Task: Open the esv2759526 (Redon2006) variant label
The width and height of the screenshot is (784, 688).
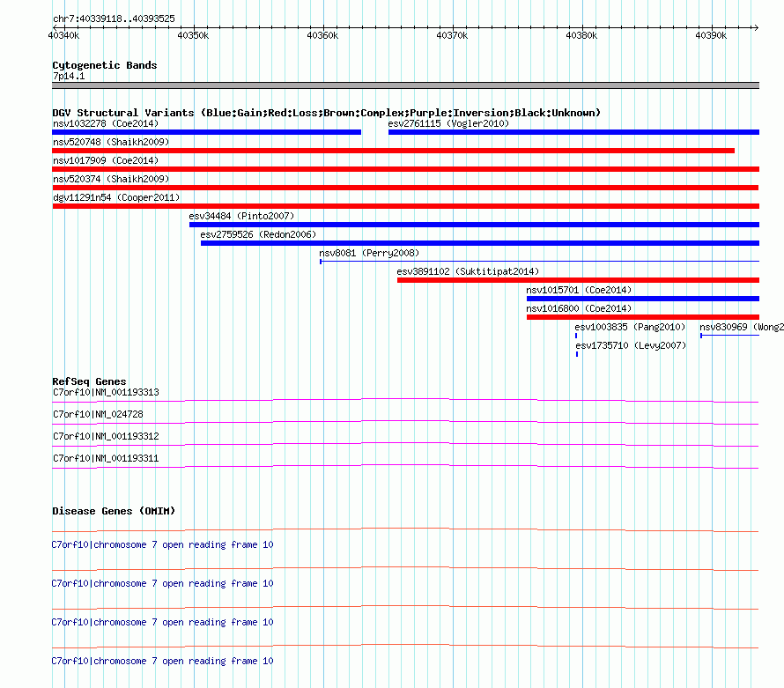Action: (x=258, y=234)
